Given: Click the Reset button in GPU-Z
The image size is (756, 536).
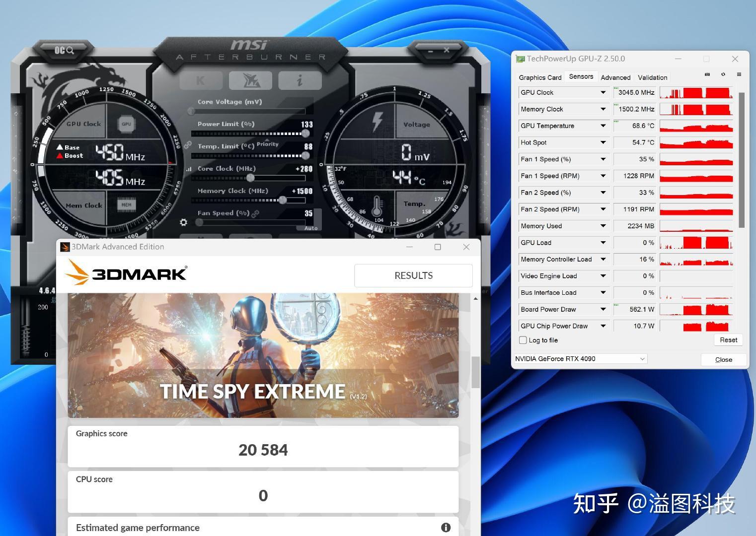Looking at the screenshot, I should 728,340.
